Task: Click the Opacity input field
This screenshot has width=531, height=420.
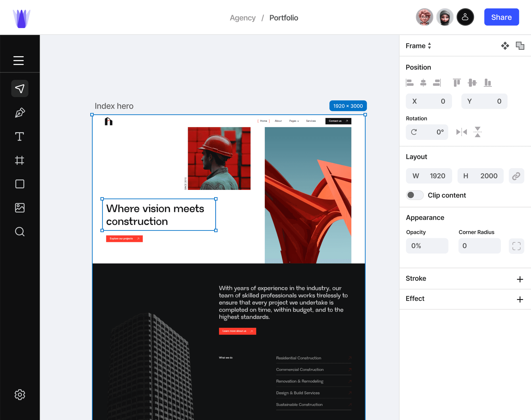Action: [427, 246]
